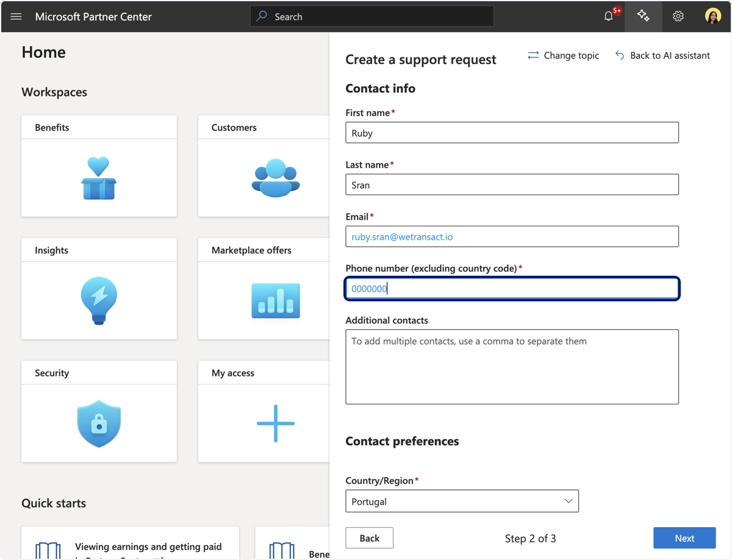Click the Contact preferences heading

click(402, 441)
